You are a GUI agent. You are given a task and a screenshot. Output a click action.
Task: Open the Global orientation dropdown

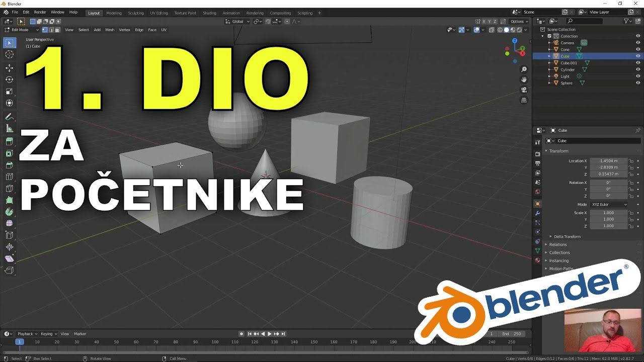237,22
